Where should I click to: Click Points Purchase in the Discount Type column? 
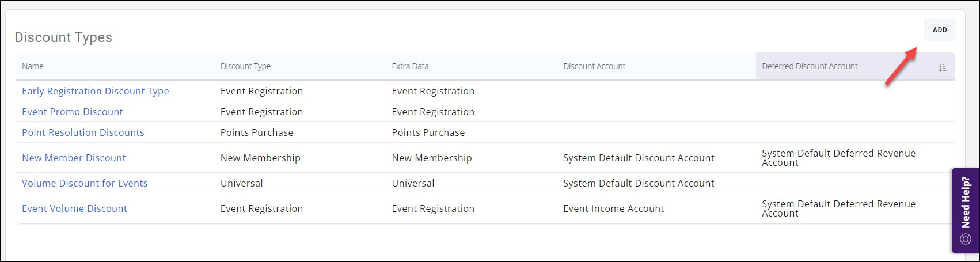click(257, 132)
